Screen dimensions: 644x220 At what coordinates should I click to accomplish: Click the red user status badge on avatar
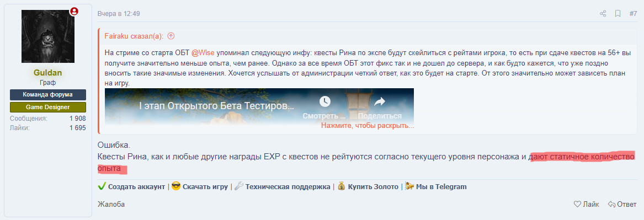74,12
